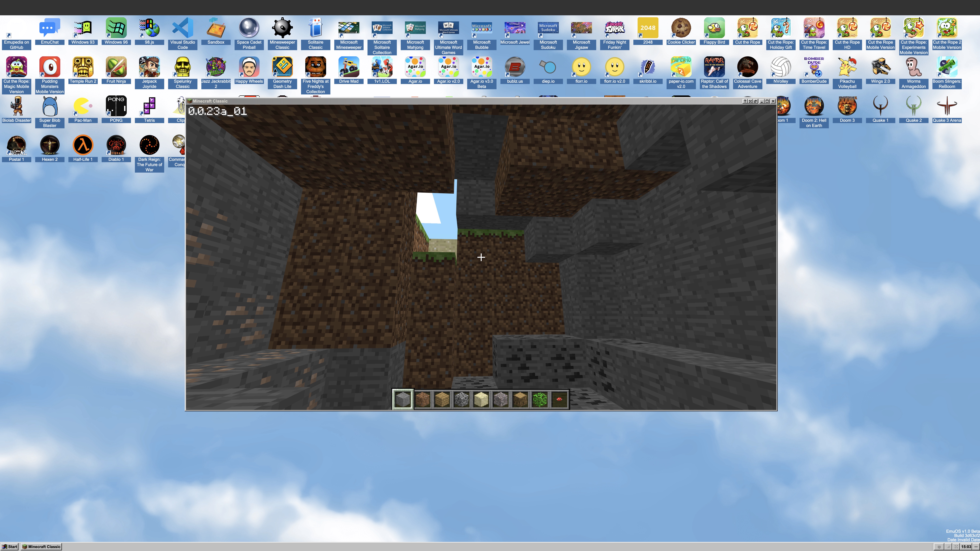Click Minecraft Classic taskbar button

42,546
